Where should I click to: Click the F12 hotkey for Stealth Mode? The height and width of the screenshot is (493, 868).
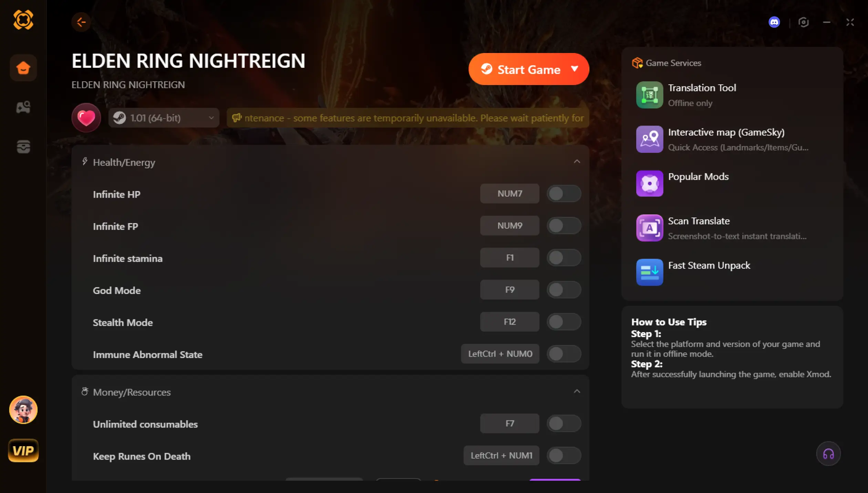click(509, 322)
